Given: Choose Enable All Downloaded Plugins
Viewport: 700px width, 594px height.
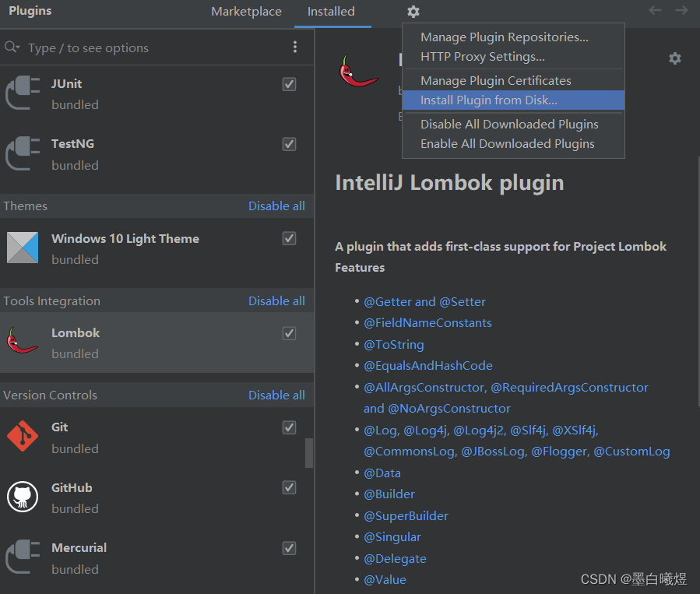Looking at the screenshot, I should click(x=513, y=144).
